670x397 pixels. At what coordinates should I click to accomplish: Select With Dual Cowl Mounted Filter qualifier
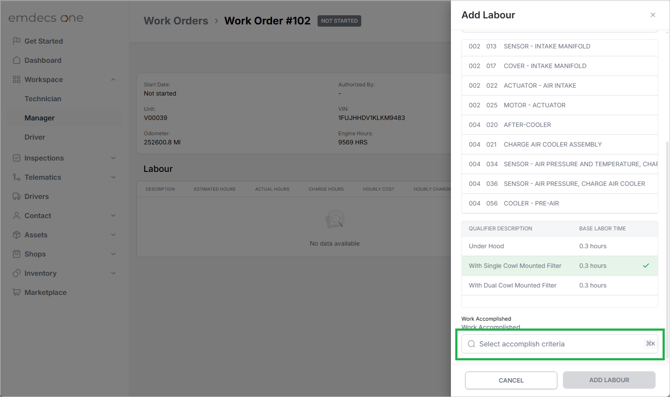point(559,285)
